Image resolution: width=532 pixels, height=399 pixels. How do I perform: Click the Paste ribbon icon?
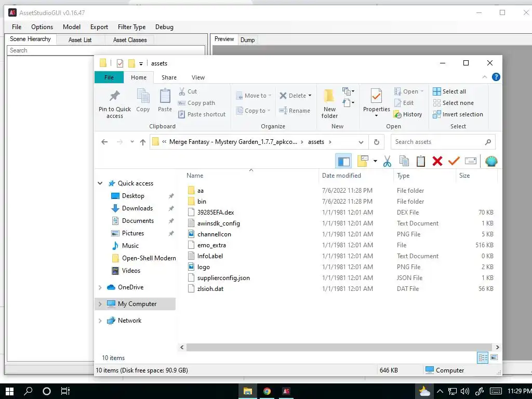point(165,96)
